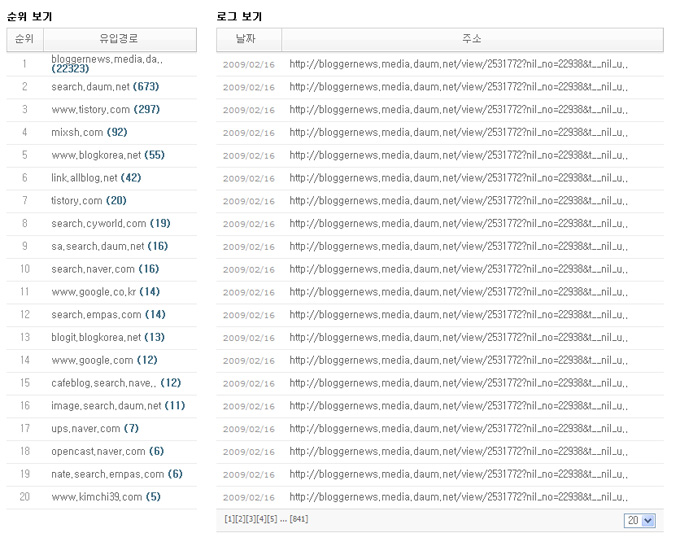Go to log page [4]
Screen dimensions: 680x555
pyautogui.click(x=261, y=519)
